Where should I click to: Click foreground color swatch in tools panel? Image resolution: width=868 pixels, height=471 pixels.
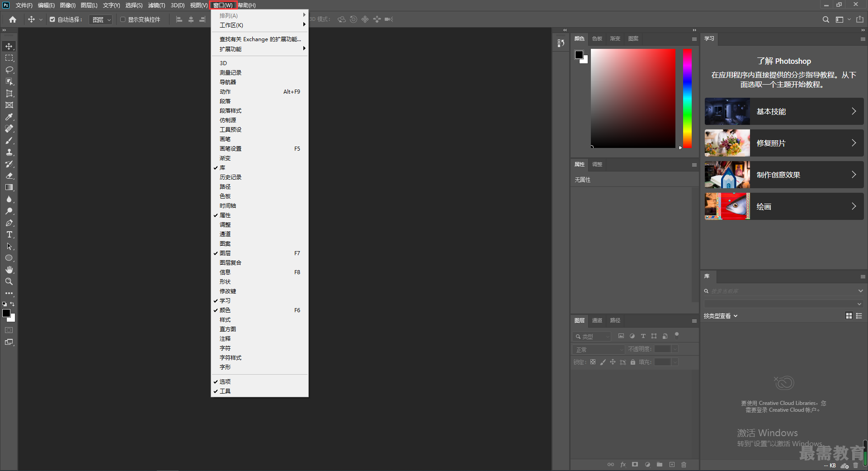(x=6, y=313)
